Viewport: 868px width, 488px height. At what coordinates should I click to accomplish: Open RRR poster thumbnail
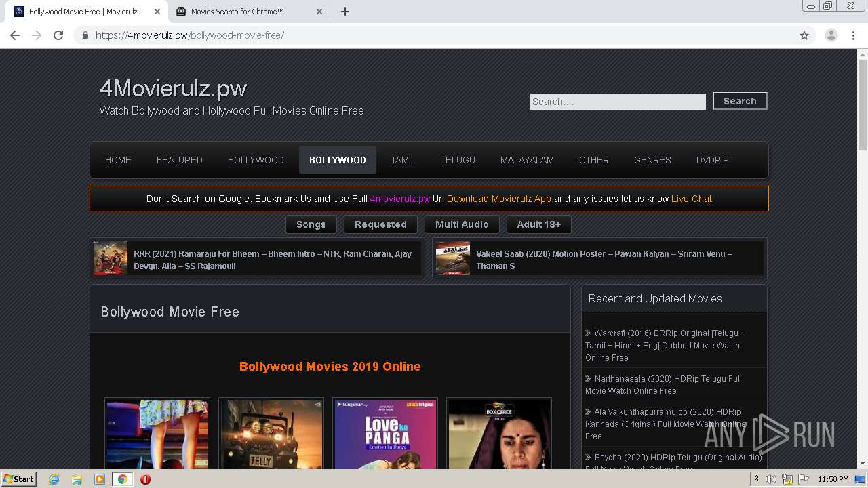[111, 258]
